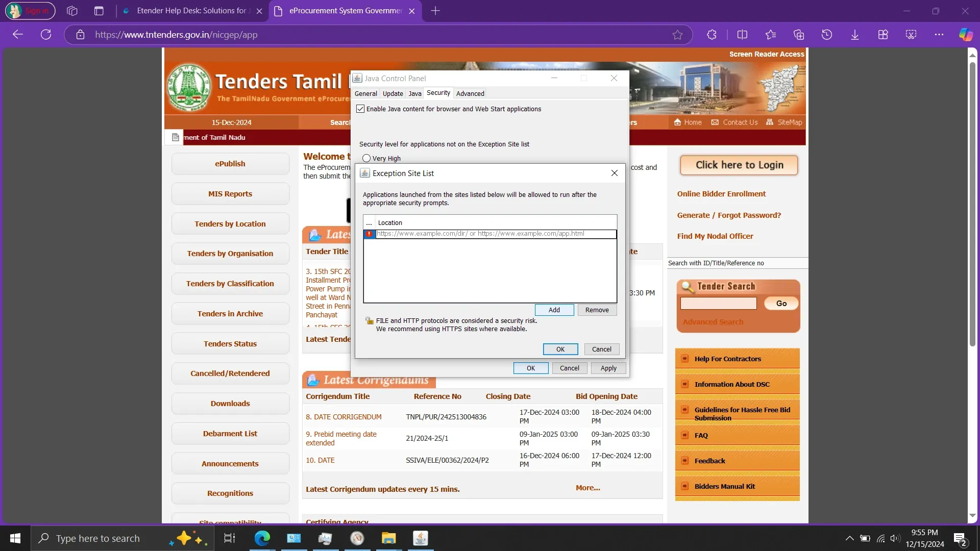View site information lock icon
This screenshot has height=551, width=980.
[x=80, y=35]
